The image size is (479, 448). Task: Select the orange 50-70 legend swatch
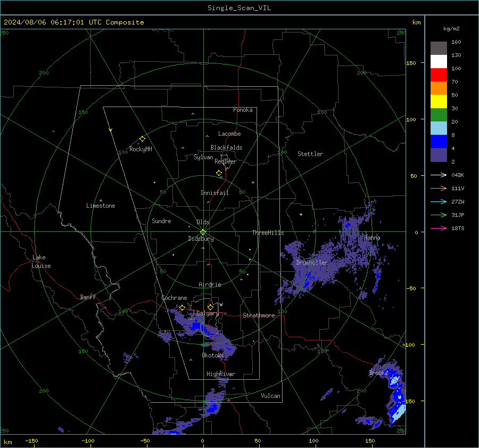(439, 88)
